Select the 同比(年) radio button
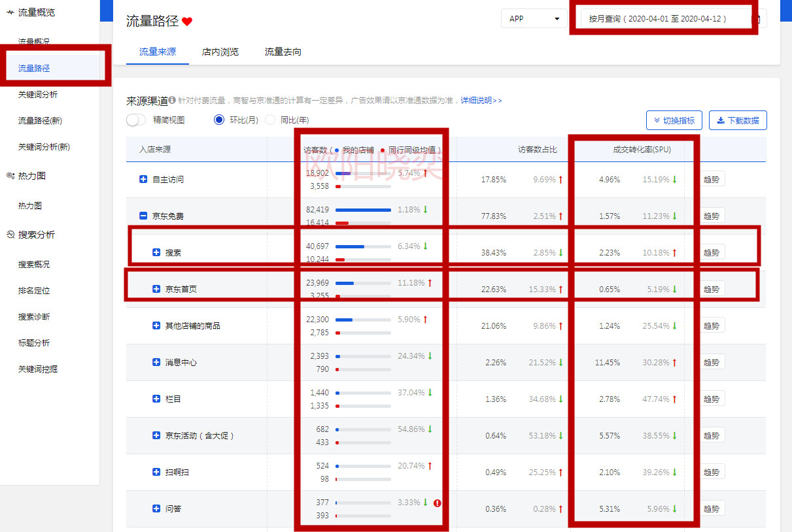This screenshot has height=532, width=792. (x=270, y=120)
